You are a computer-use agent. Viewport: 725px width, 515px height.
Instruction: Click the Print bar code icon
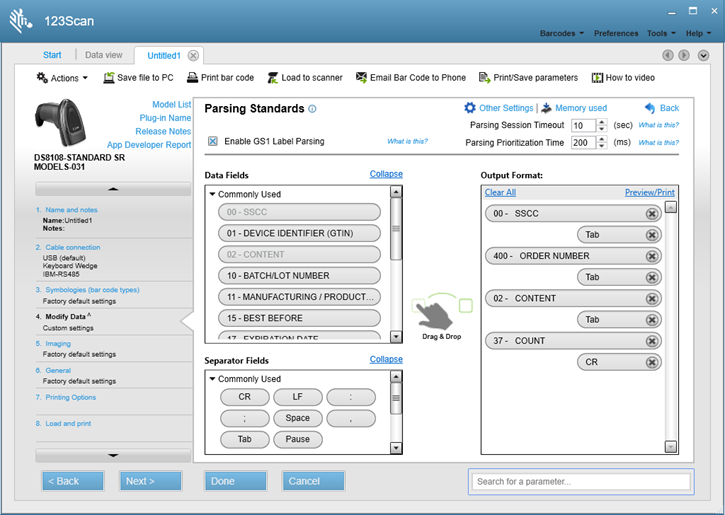pos(193,78)
